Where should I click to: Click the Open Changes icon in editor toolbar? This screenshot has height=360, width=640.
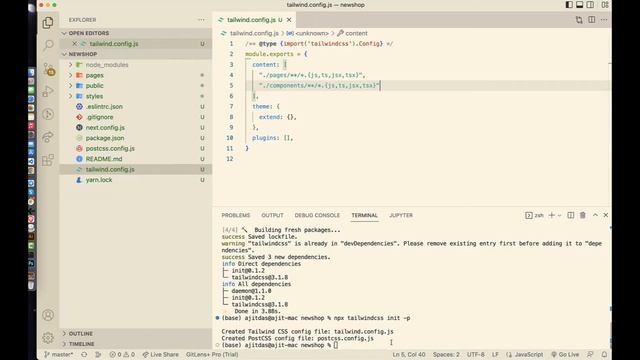(579, 20)
